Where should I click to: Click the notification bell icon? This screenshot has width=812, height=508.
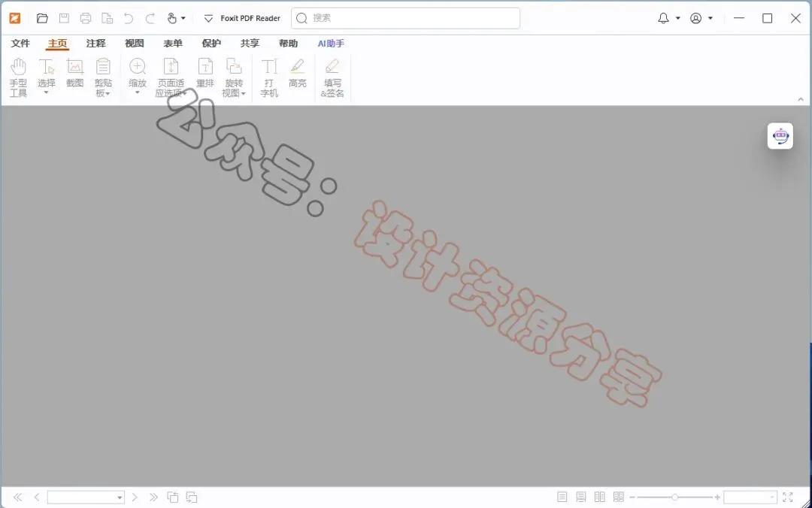pos(663,18)
